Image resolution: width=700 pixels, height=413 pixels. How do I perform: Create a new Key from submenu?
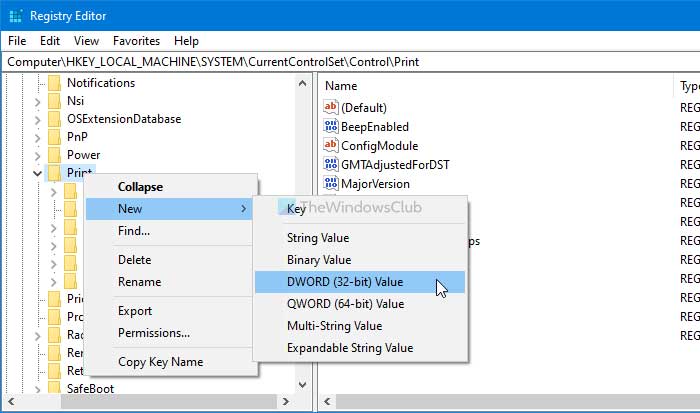click(x=360, y=209)
